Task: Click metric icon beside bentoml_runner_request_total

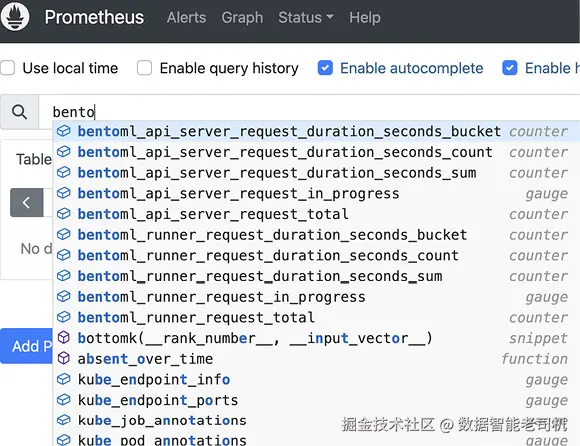Action: pos(64,317)
